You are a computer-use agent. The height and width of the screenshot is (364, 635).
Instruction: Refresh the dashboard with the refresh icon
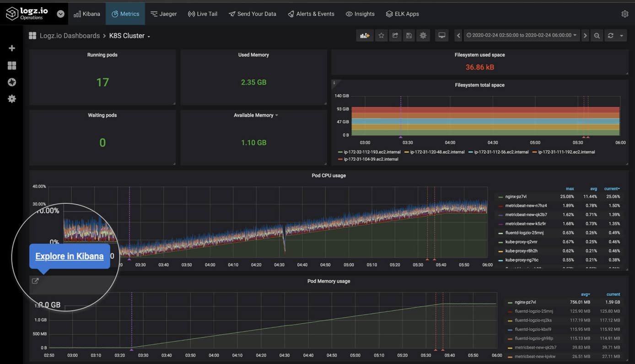coord(610,35)
